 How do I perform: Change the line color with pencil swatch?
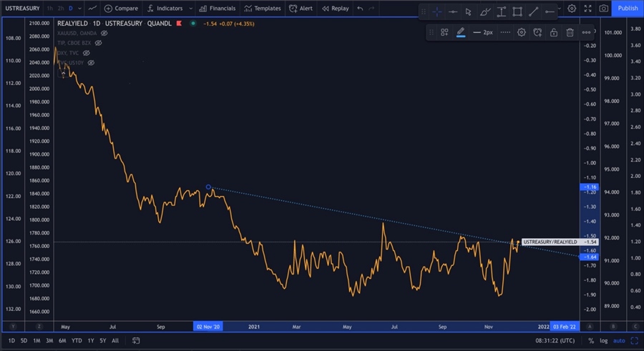point(461,32)
